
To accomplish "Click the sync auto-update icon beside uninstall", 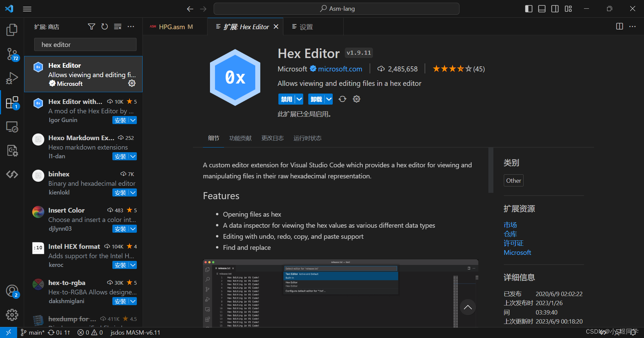I will [342, 99].
